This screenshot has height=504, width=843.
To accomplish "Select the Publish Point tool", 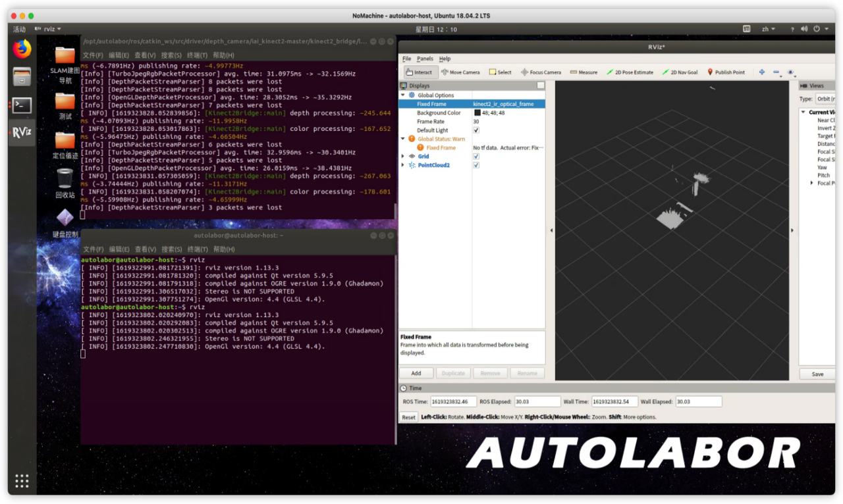I will [726, 72].
